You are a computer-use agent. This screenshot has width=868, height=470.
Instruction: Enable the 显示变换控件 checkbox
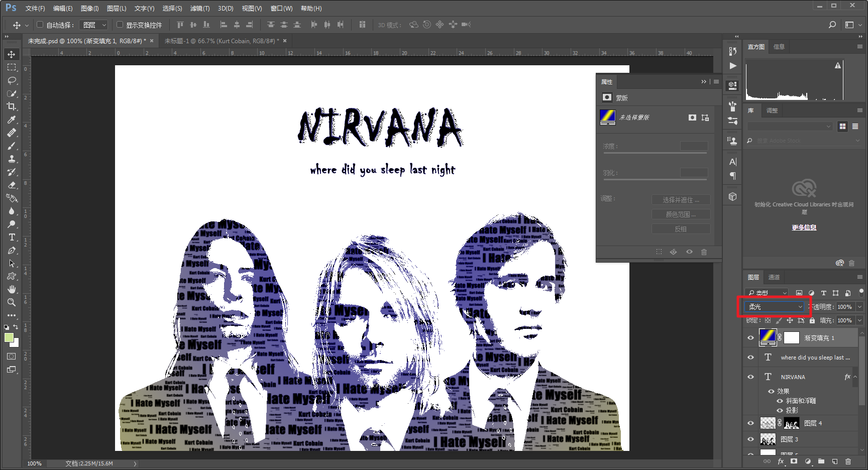(x=120, y=25)
